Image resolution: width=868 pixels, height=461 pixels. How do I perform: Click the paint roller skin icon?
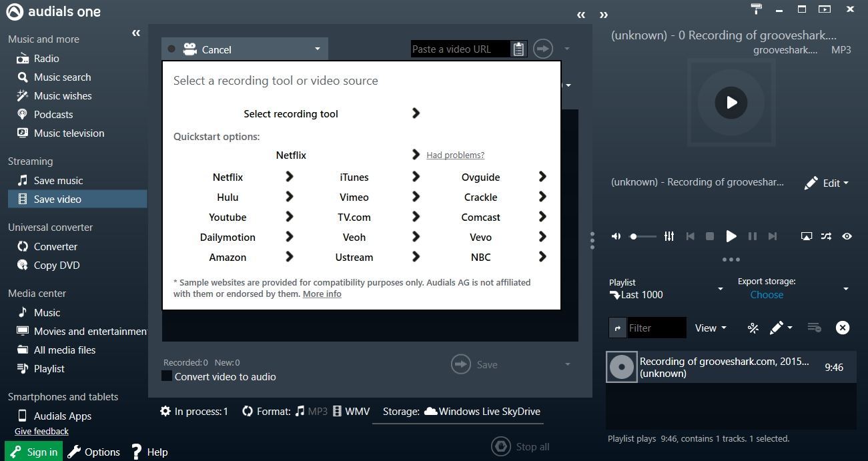tap(757, 9)
